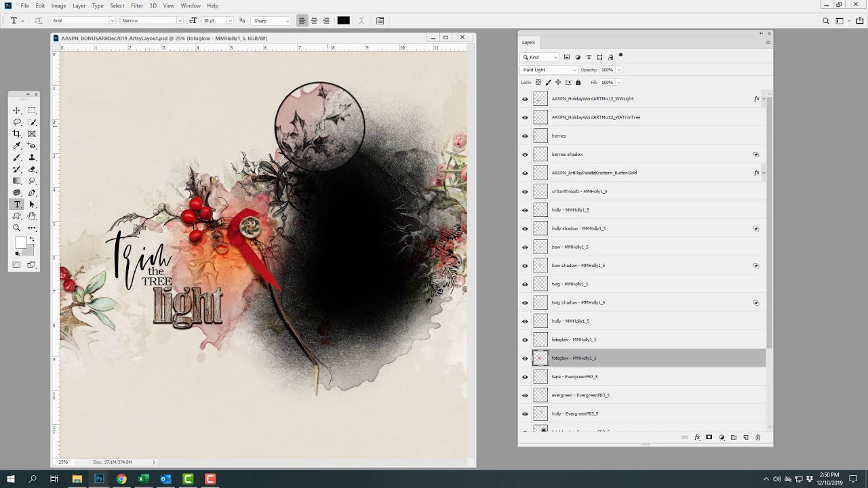
Task: Lock all layer attributes with padlock
Action: click(x=578, y=82)
